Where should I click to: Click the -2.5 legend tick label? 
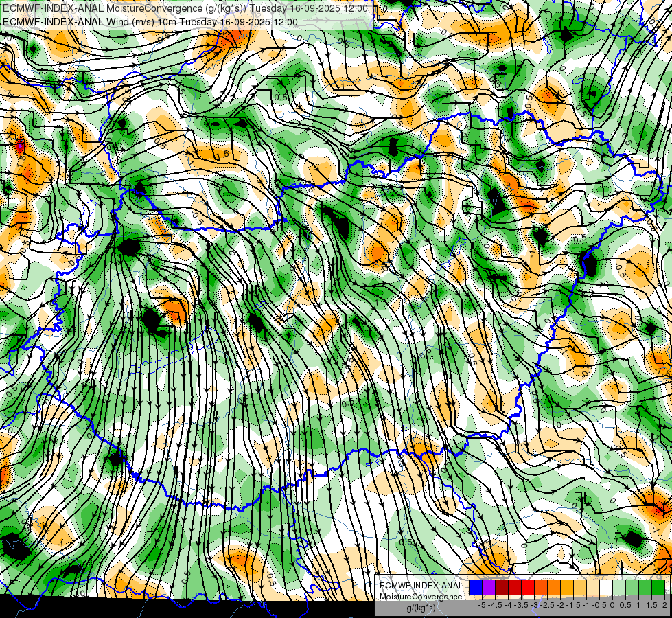click(x=547, y=605)
